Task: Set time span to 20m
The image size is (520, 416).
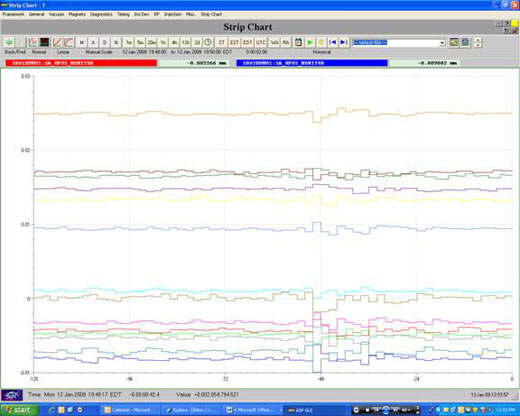Action: click(152, 42)
